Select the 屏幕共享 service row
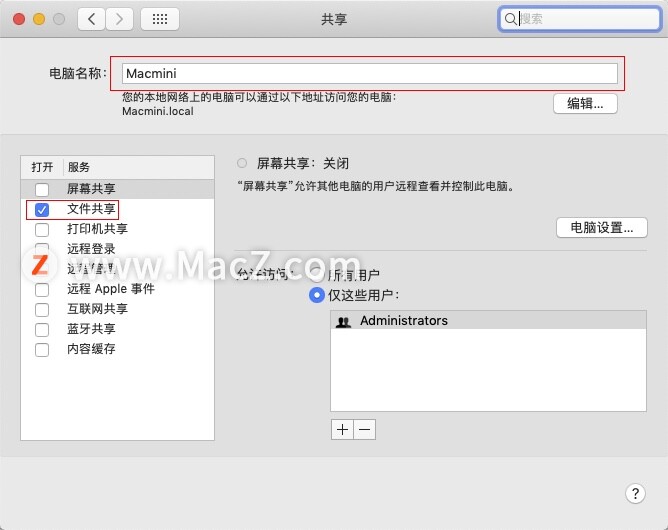This screenshot has height=530, width=668. pos(118,189)
